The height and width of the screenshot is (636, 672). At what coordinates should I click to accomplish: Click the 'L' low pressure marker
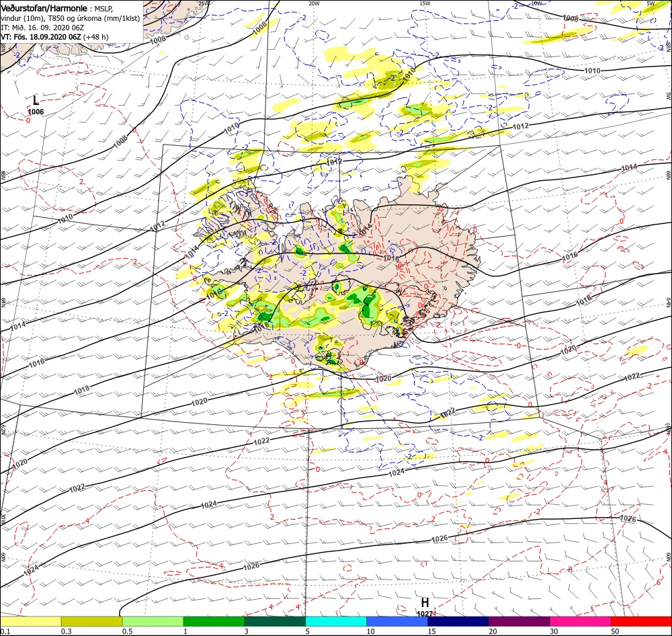36,101
